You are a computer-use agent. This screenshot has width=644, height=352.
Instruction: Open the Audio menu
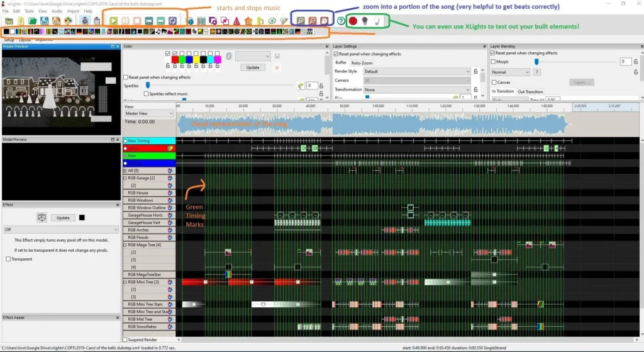(x=57, y=11)
